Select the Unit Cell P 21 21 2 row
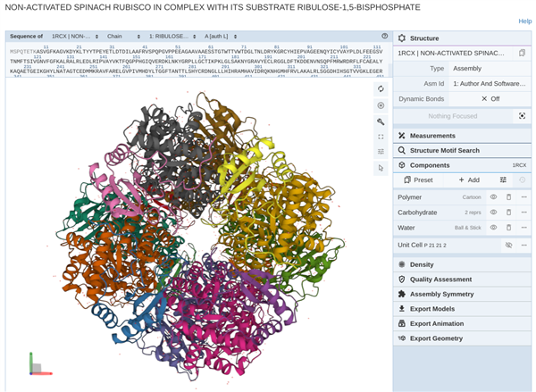Image resolution: width=536 pixels, height=392 pixels. click(x=448, y=245)
